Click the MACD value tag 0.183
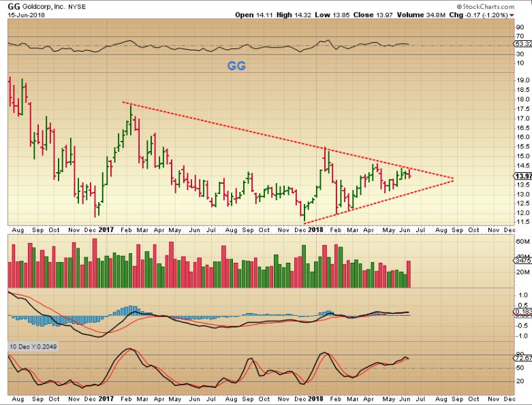This screenshot has height=405, width=532. 523,312
